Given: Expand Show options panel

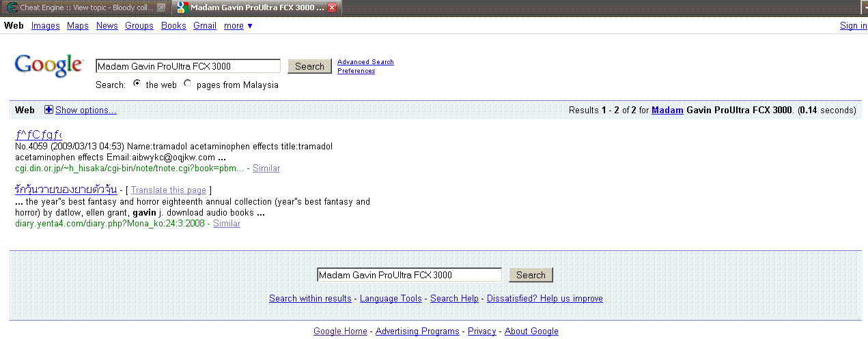Looking at the screenshot, I should [86, 110].
